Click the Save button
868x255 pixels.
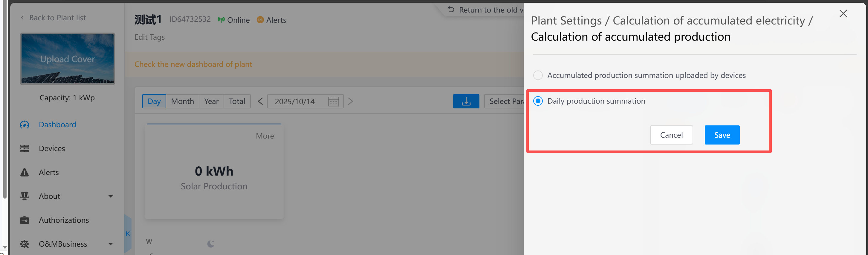click(722, 135)
